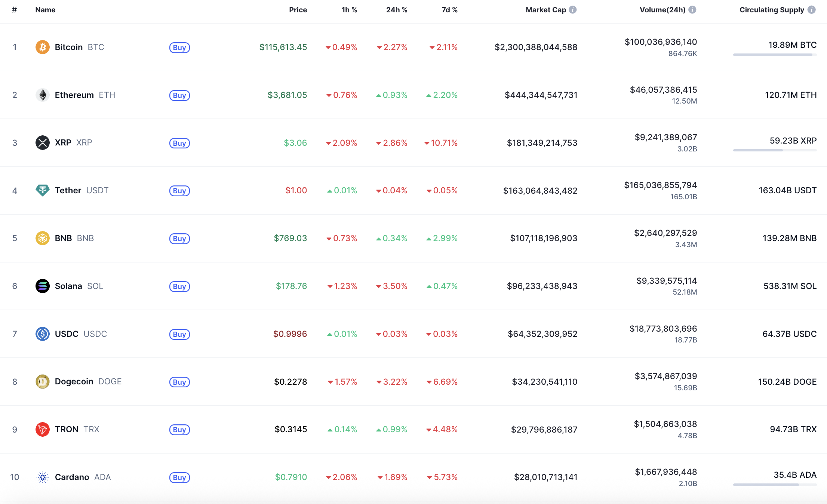Click Bitcoin's circulating supply progress bar
Image resolution: width=827 pixels, height=504 pixels.
click(775, 55)
